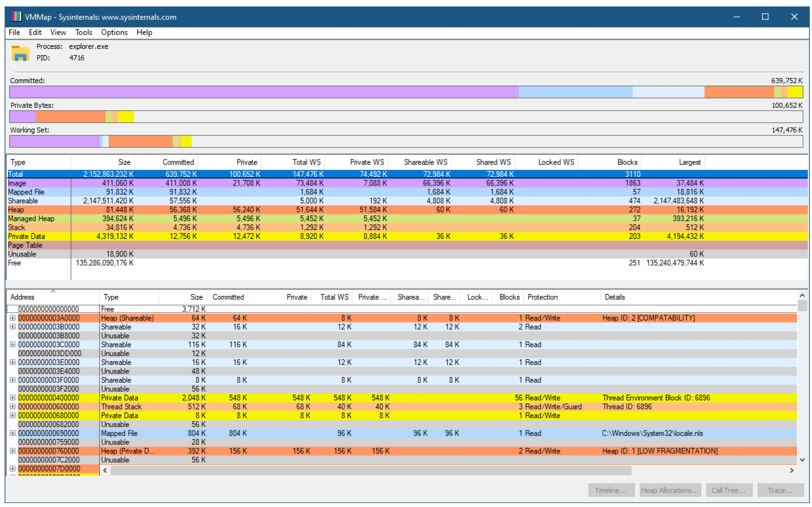This screenshot has height=507, width=812.
Task: Click the details list scroll down arrow
Action: (x=802, y=460)
